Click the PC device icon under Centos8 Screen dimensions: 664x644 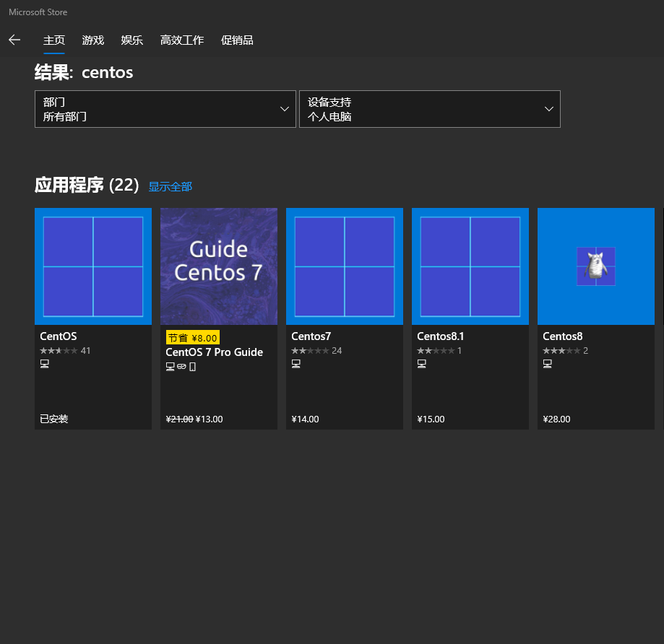[548, 364]
